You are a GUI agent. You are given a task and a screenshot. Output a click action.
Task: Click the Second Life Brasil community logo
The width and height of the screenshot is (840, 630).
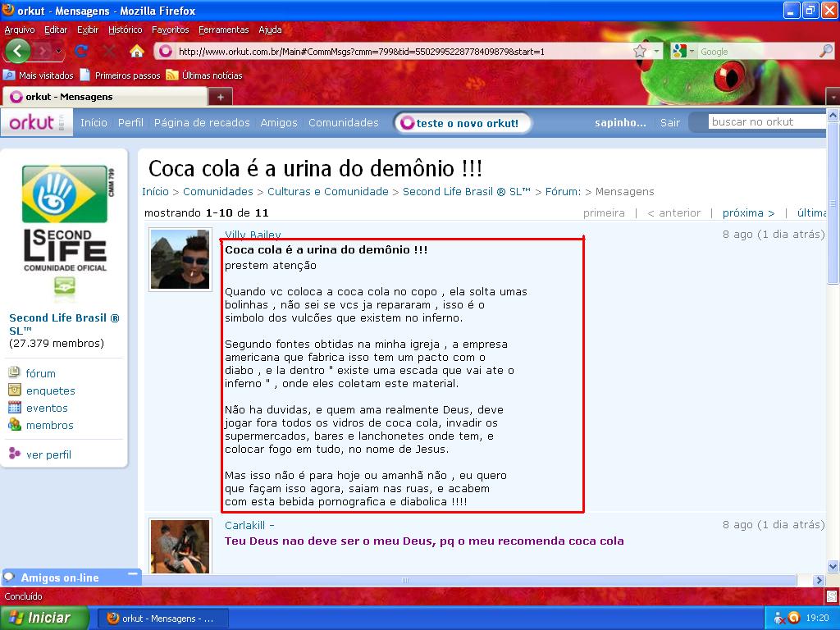click(x=65, y=218)
